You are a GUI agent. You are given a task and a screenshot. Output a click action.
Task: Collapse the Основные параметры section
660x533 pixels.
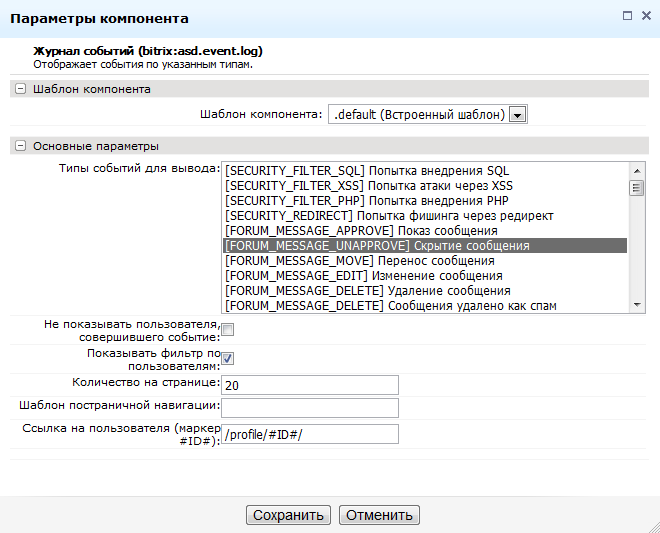tap(20, 146)
